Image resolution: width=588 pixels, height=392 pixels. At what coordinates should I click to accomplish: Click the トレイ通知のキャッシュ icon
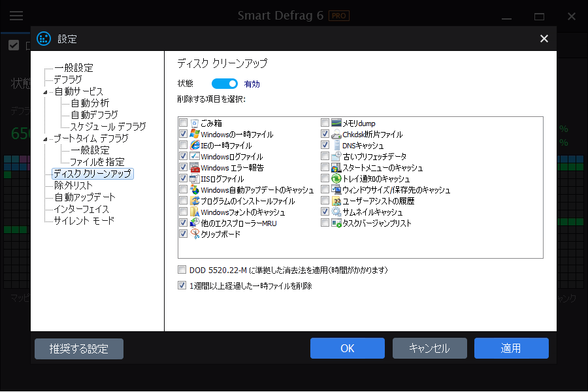click(x=336, y=178)
